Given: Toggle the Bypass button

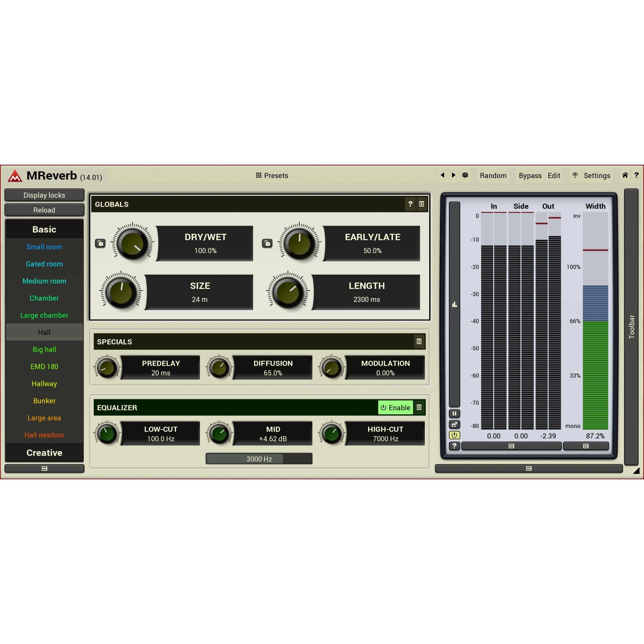Looking at the screenshot, I should point(530,175).
